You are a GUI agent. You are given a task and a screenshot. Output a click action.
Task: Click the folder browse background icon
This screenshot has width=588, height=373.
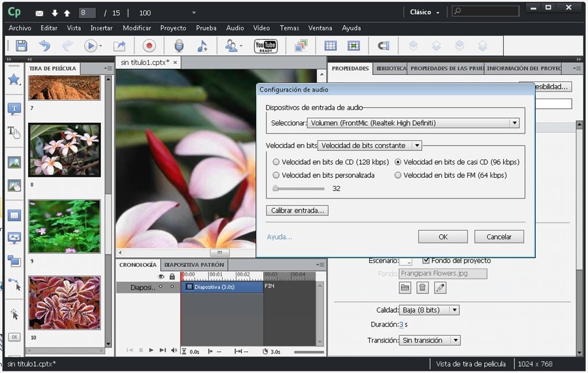(x=405, y=287)
